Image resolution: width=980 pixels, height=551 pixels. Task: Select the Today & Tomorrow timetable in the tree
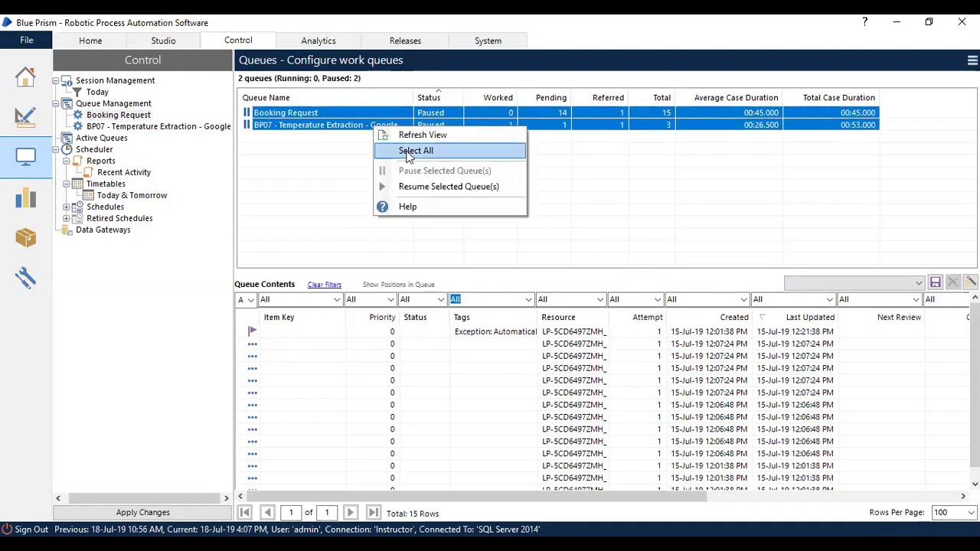click(x=132, y=195)
